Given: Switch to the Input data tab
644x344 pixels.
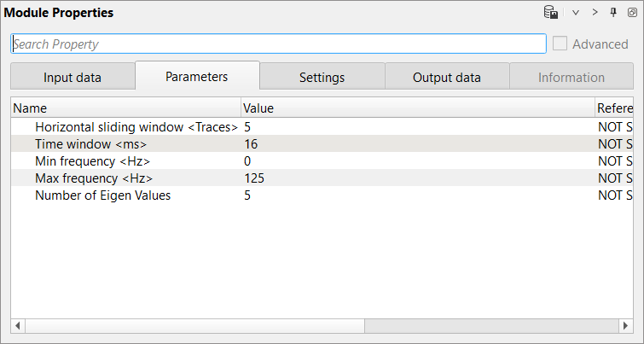Looking at the screenshot, I should (x=73, y=77).
